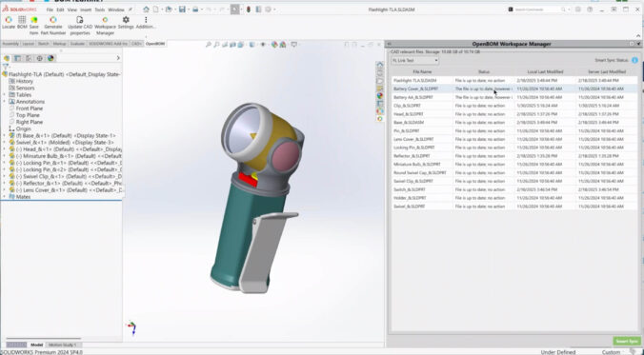Click the green Smart Sync button

[x=626, y=342]
